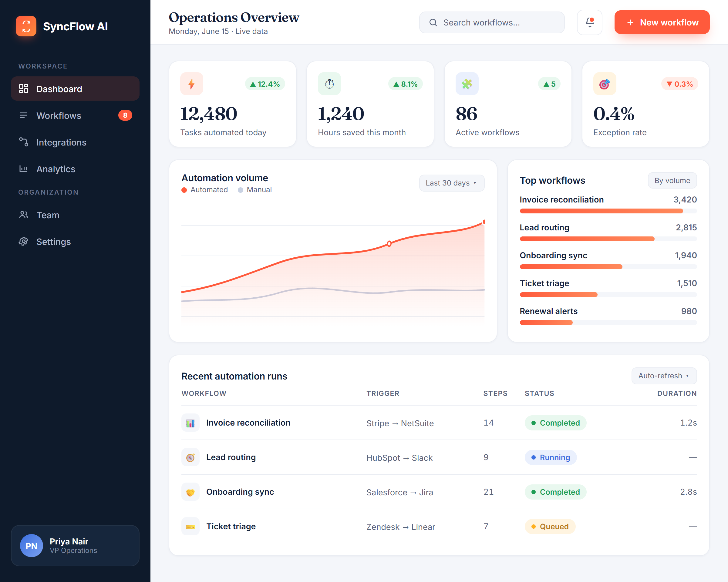Click the Dashboard grid icon in sidebar

coord(23,89)
